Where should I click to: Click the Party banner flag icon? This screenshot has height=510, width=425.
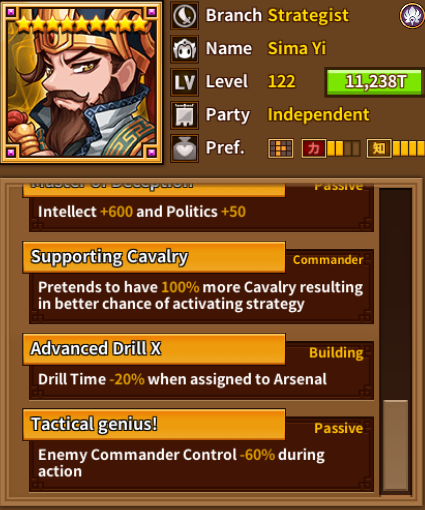point(184,115)
